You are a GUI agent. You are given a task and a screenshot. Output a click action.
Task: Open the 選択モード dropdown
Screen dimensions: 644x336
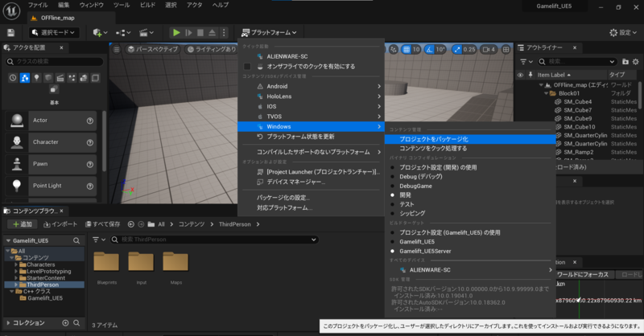click(53, 32)
